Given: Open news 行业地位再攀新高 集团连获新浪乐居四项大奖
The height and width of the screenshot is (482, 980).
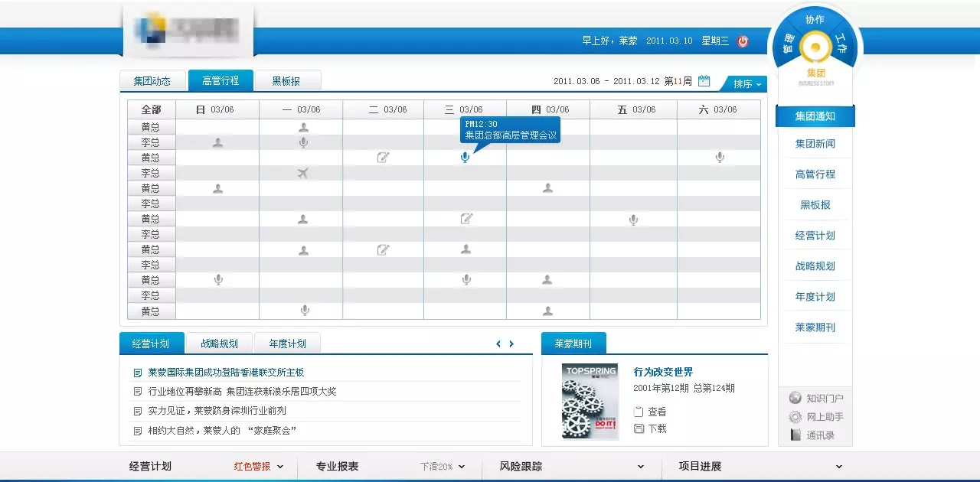Looking at the screenshot, I should pyautogui.click(x=242, y=392).
